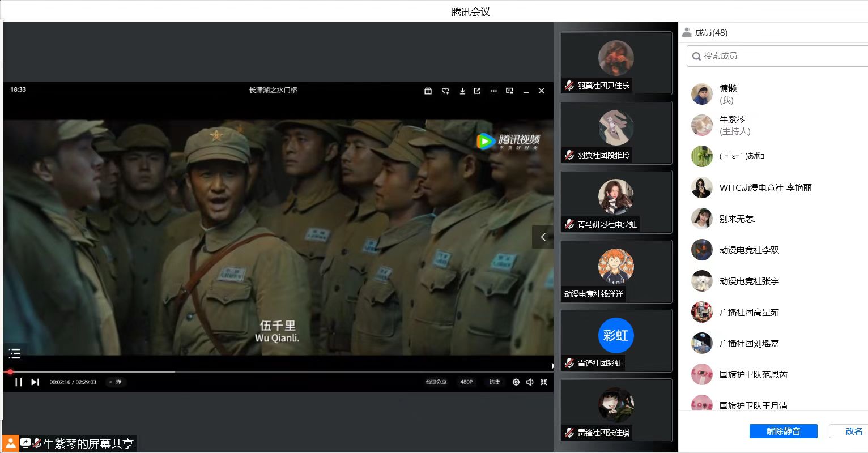Select the 动漫电竞社钱洋洋 video tile
This screenshot has height=453, width=868.
[x=616, y=271]
